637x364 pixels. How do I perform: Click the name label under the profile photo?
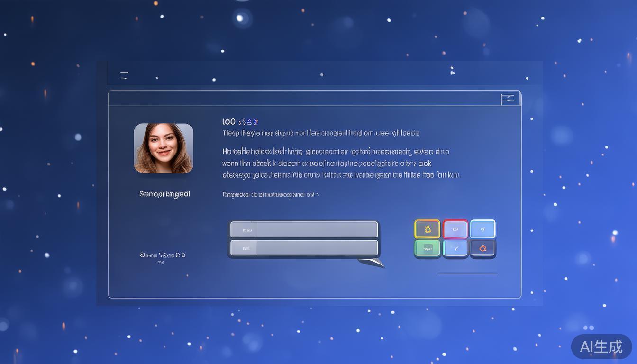pyautogui.click(x=164, y=194)
